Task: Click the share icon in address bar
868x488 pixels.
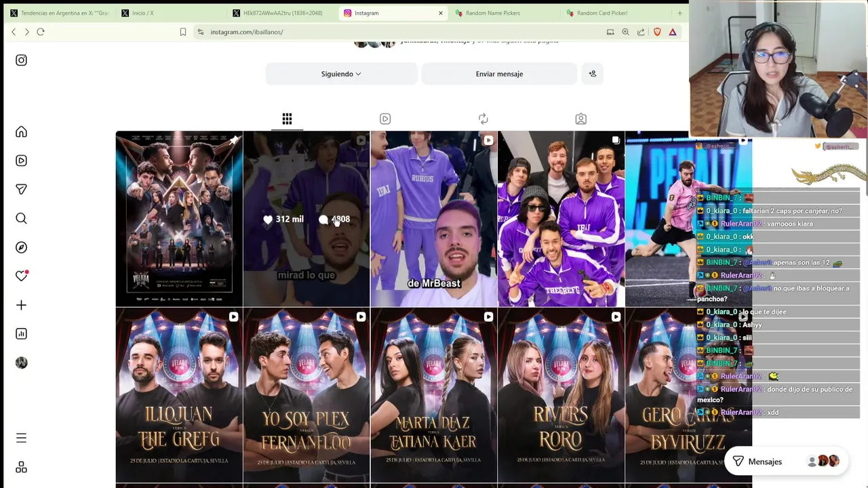Action: pyautogui.click(x=641, y=32)
